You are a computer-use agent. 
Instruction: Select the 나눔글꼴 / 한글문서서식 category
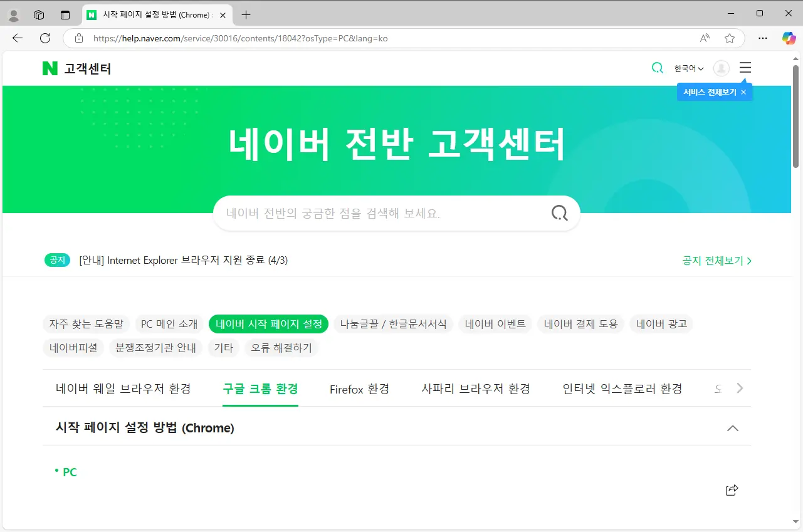pyautogui.click(x=393, y=324)
